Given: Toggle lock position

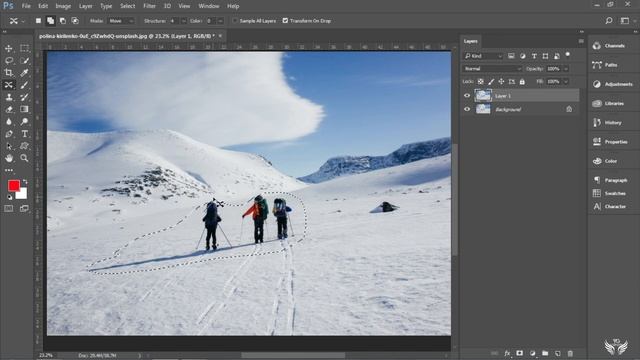Looking at the screenshot, I should tap(501, 82).
